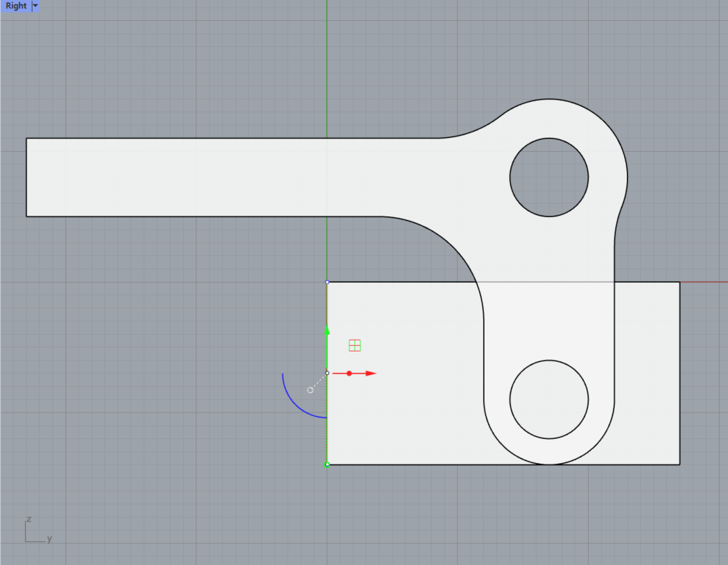The width and height of the screenshot is (728, 565).
Task: Click the Right viewport title label
Action: (x=16, y=6)
